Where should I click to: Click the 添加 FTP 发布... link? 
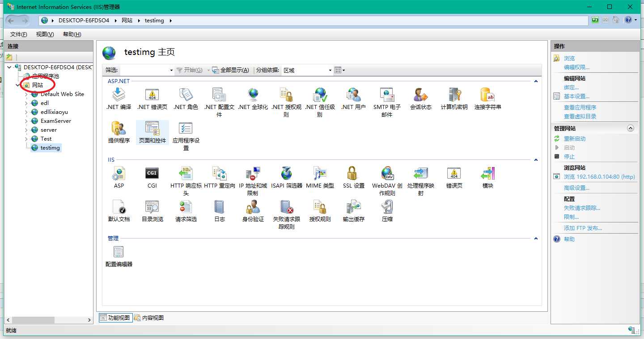(x=583, y=228)
